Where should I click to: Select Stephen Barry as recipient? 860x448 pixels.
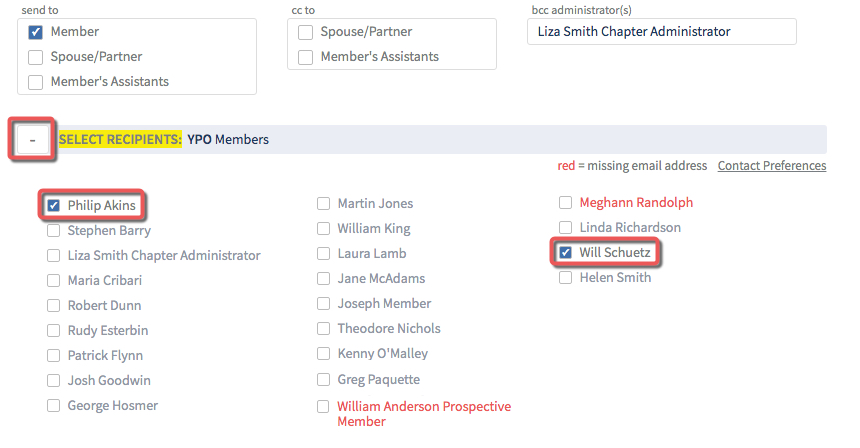pyautogui.click(x=53, y=231)
